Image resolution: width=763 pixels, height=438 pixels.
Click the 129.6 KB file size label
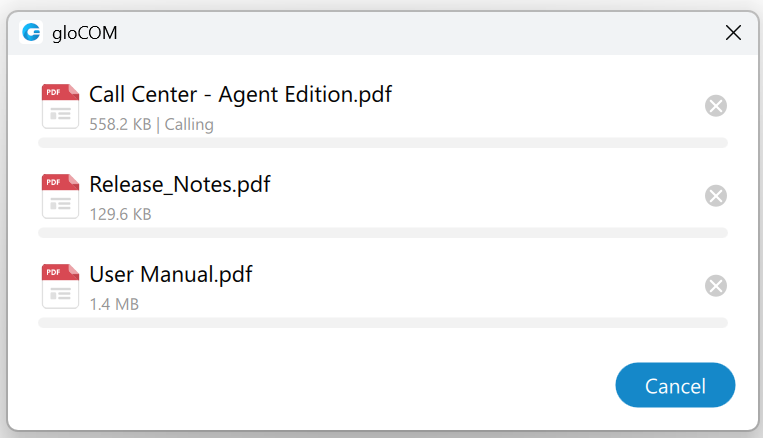pyautogui.click(x=120, y=214)
